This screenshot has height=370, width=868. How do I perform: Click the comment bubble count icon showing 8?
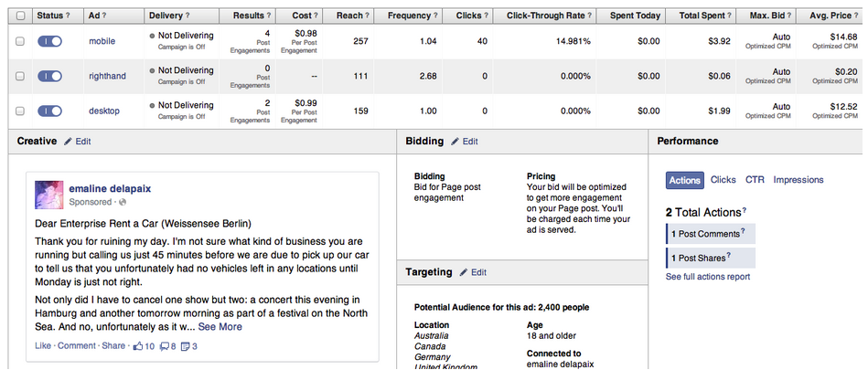tap(165, 347)
